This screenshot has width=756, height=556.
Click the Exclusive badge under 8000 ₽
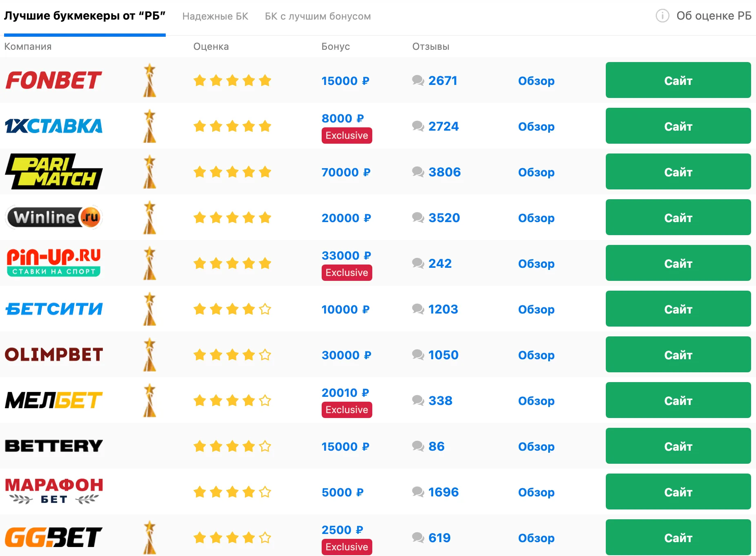point(347,136)
